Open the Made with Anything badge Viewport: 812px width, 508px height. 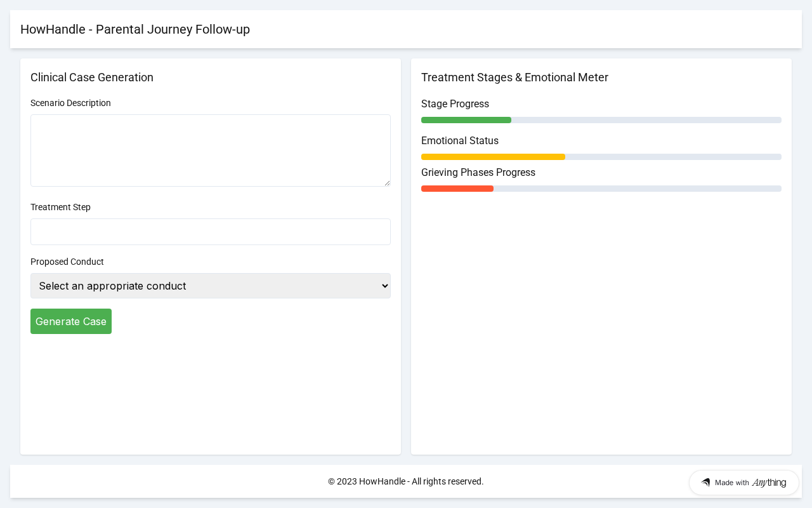(743, 483)
